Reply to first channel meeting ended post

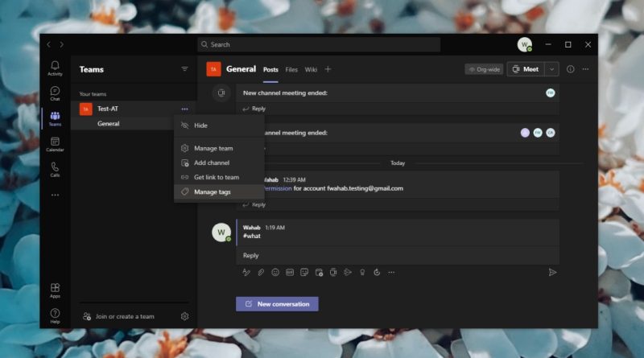tap(254, 109)
